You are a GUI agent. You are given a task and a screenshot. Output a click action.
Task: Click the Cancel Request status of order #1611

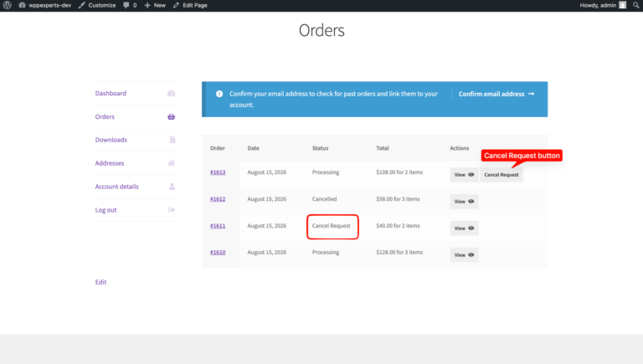[332, 225]
